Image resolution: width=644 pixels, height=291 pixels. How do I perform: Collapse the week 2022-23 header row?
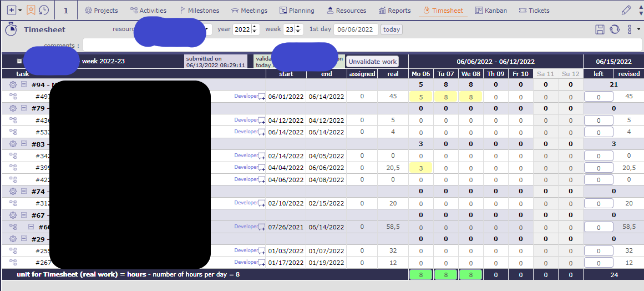(19, 62)
